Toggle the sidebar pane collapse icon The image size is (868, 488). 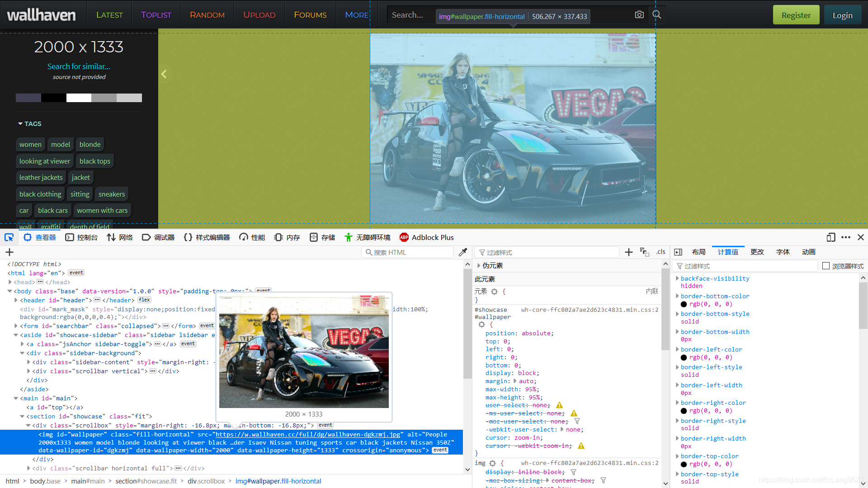click(678, 252)
